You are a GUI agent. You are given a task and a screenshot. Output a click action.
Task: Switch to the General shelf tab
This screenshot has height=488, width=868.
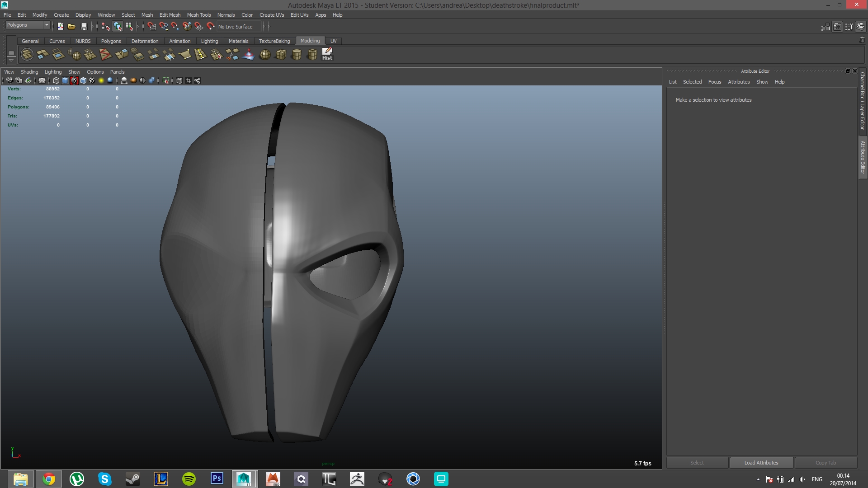click(30, 41)
